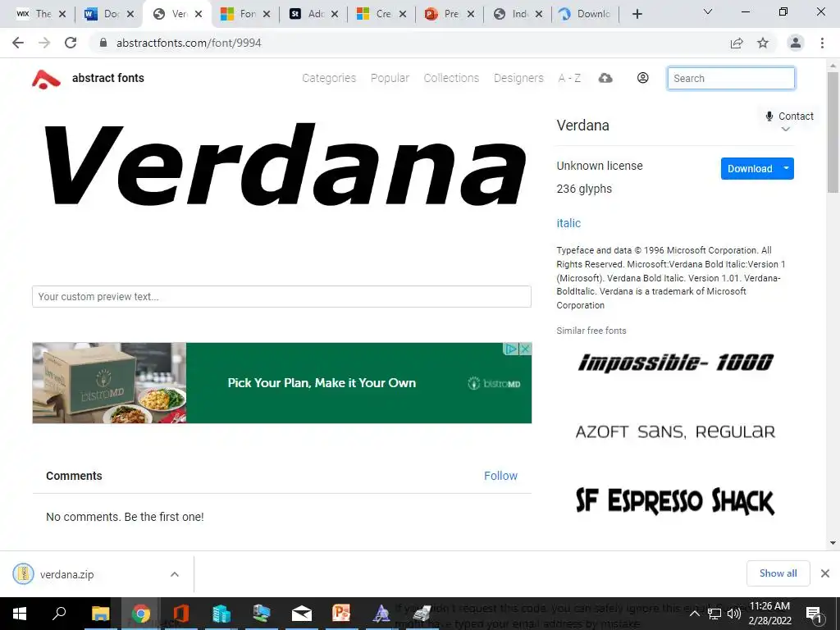Viewport: 840px width, 630px height.
Task: Click Show all downloads button
Action: (778, 573)
